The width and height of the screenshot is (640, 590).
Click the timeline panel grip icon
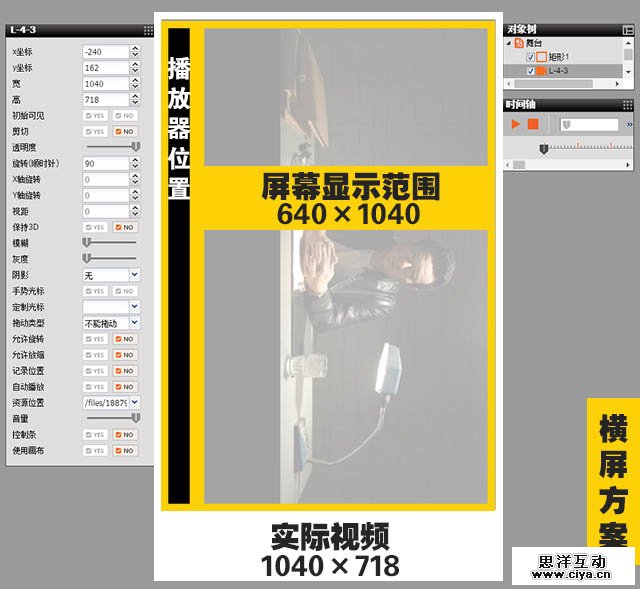tap(628, 105)
